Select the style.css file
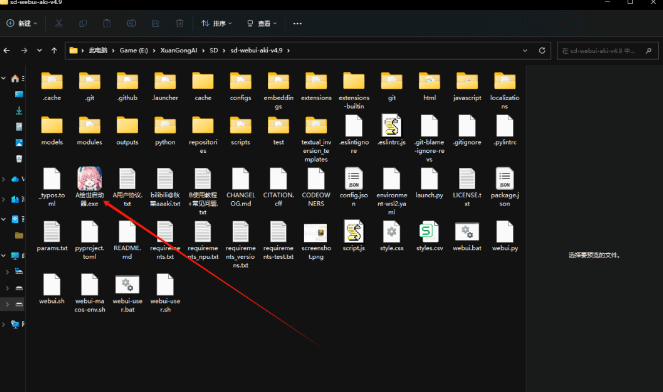 [392, 231]
